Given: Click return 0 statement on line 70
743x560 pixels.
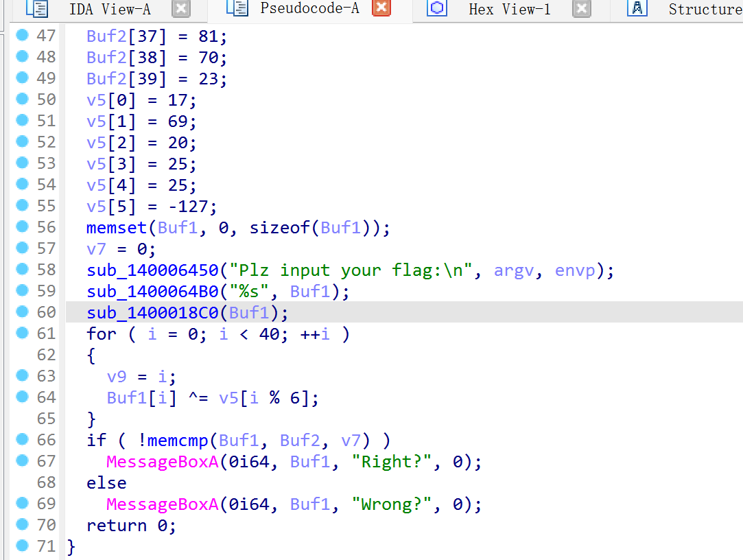Looking at the screenshot, I should click(131, 526).
